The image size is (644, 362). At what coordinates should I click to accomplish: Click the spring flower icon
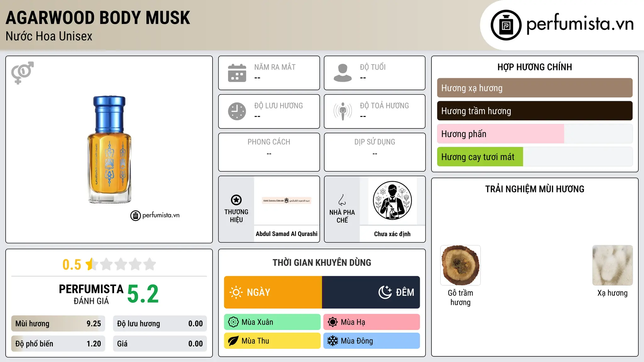[x=233, y=322]
